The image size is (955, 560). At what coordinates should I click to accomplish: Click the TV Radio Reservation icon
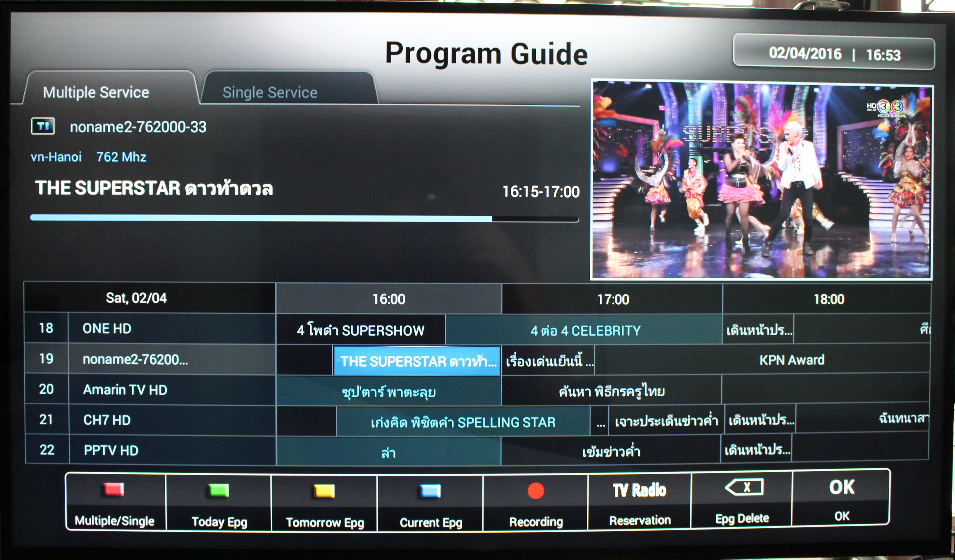tap(639, 490)
